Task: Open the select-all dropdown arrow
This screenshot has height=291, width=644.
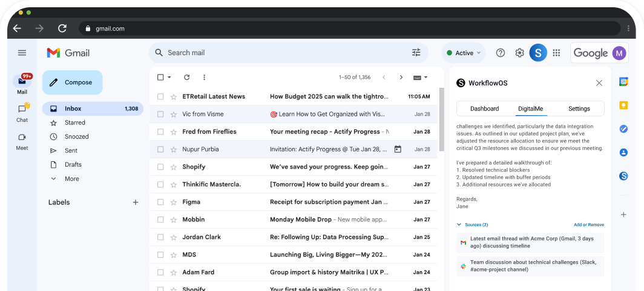Action: tap(169, 78)
